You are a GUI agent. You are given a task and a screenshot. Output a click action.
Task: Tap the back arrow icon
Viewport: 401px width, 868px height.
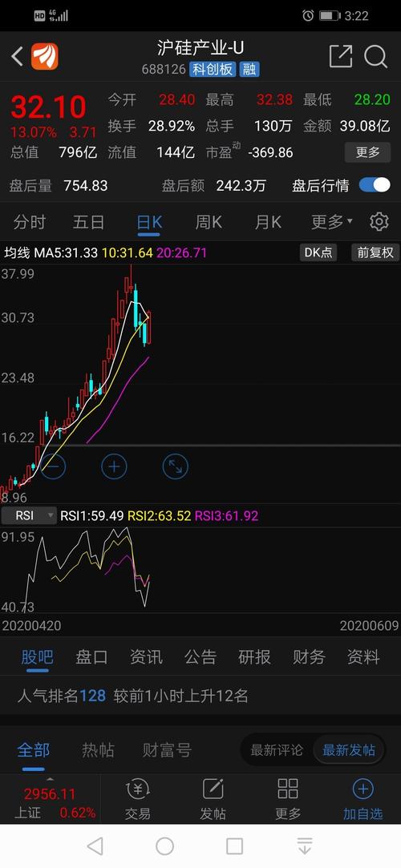(17, 56)
